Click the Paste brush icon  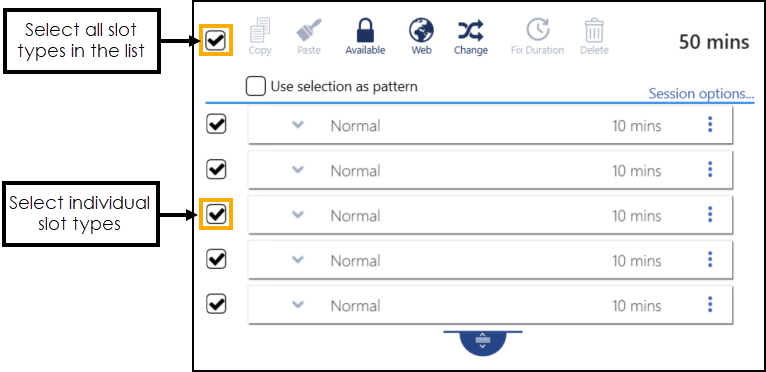tap(309, 30)
